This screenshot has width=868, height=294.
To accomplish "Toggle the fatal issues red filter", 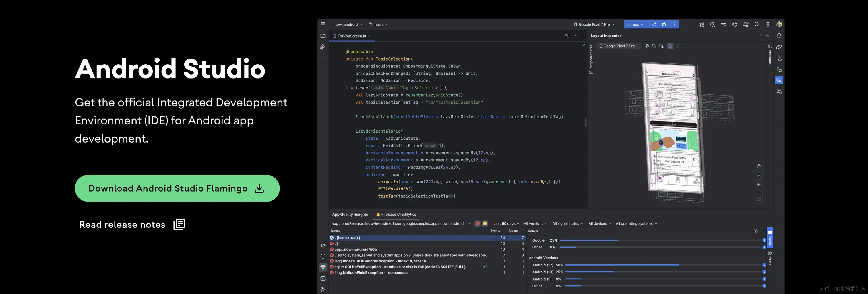I will tap(477, 224).
